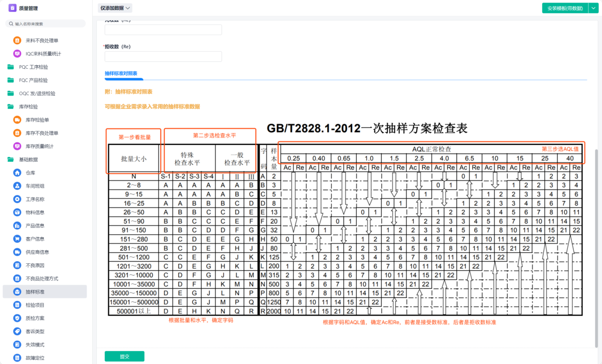Click the 物料信息 icon
This screenshot has height=364, width=602.
click(17, 212)
